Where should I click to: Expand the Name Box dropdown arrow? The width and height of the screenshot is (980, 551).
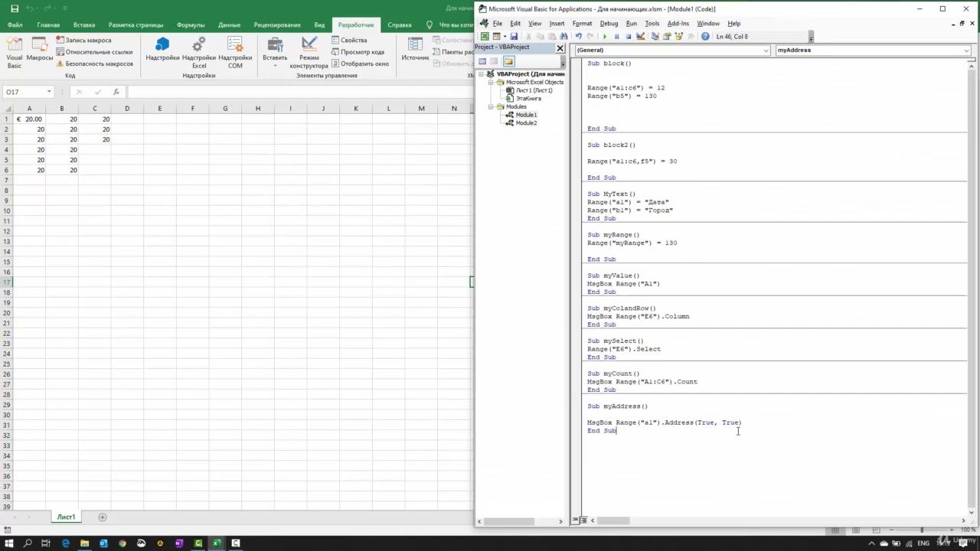click(x=48, y=92)
